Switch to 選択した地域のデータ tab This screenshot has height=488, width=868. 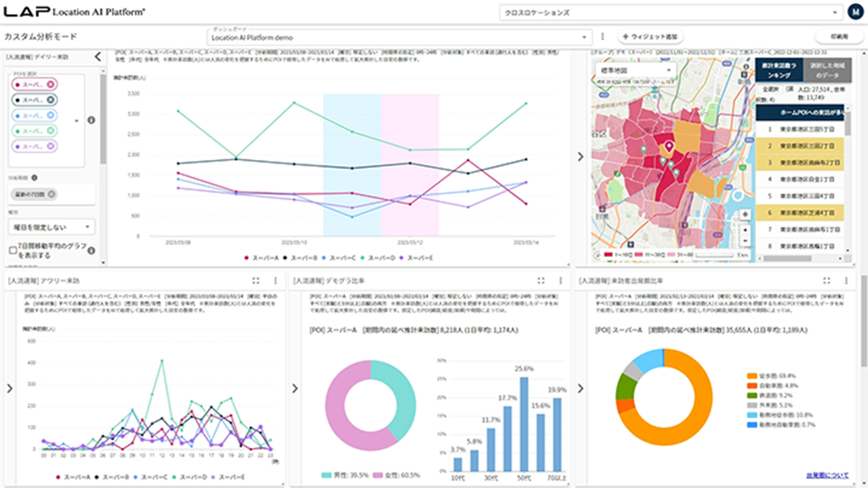(823, 70)
